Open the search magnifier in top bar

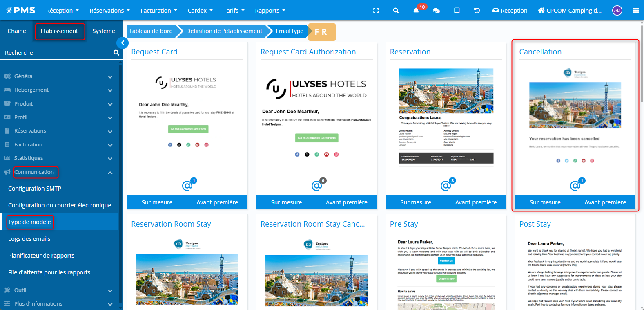coord(396,11)
